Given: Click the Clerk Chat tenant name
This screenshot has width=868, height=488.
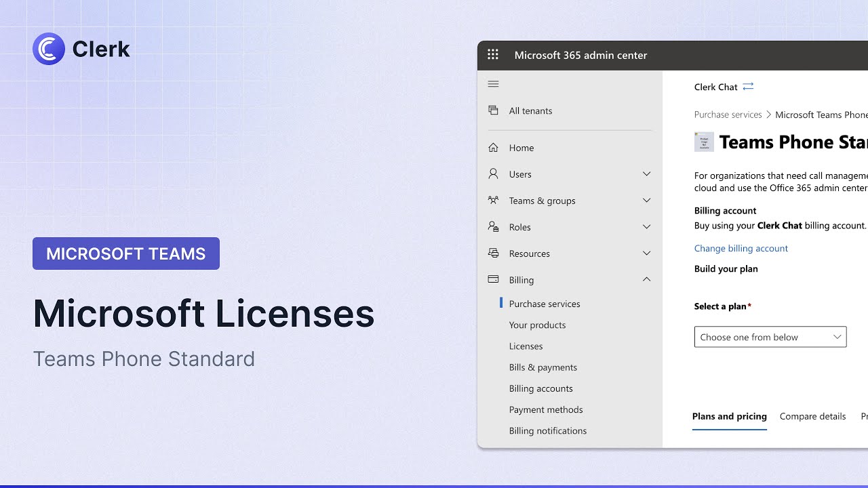Looking at the screenshot, I should (715, 87).
